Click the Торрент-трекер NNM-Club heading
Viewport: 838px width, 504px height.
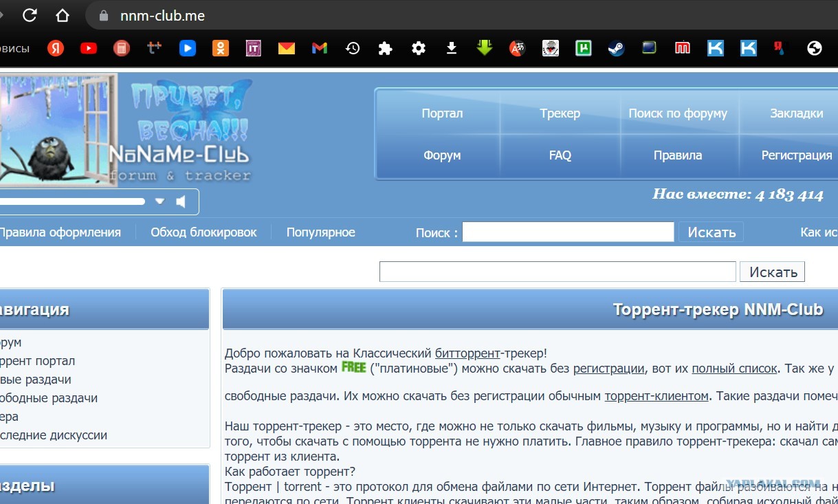pos(718,309)
